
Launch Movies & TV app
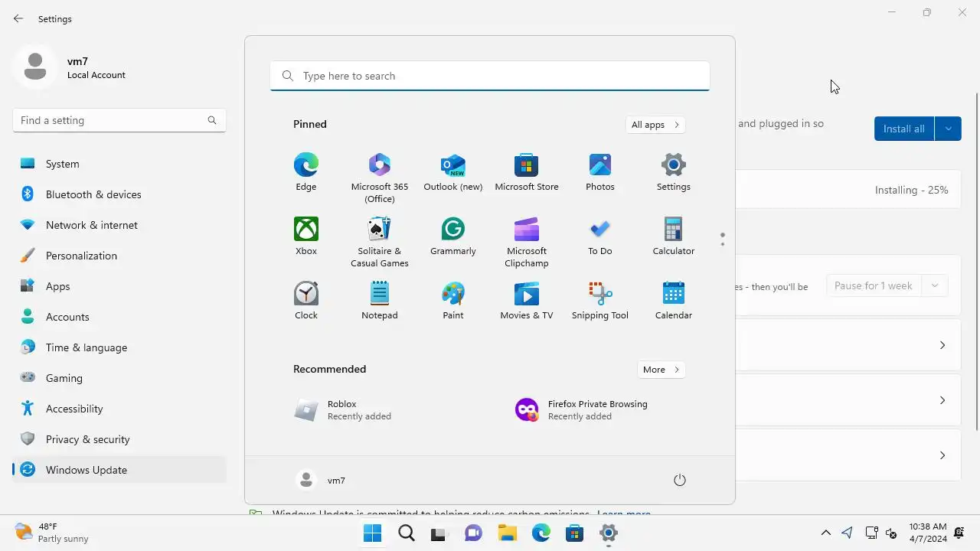point(527,302)
